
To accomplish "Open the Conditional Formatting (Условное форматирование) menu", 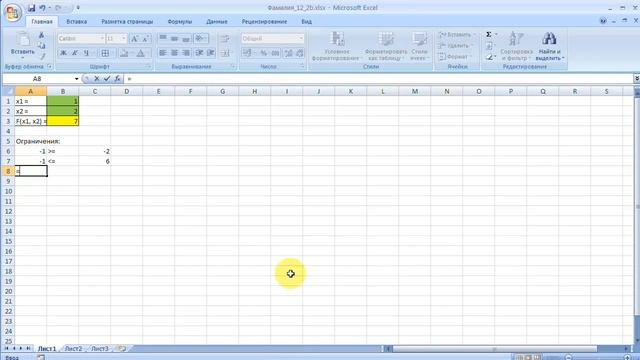I will coord(336,46).
